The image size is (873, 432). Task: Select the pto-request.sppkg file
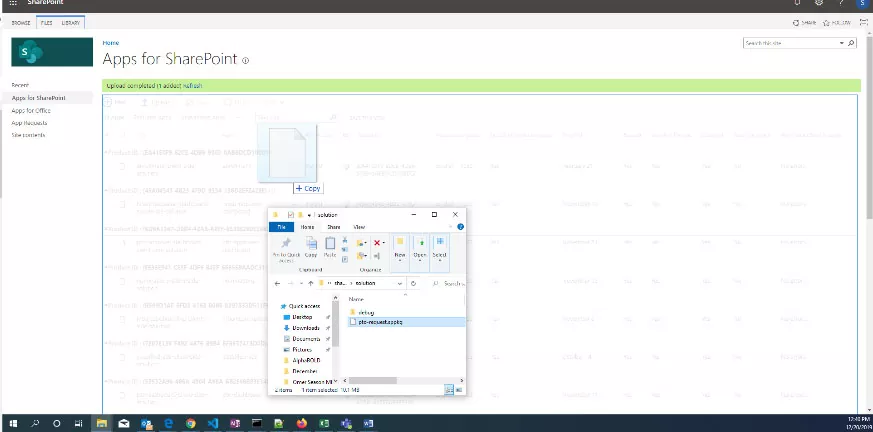point(406,322)
